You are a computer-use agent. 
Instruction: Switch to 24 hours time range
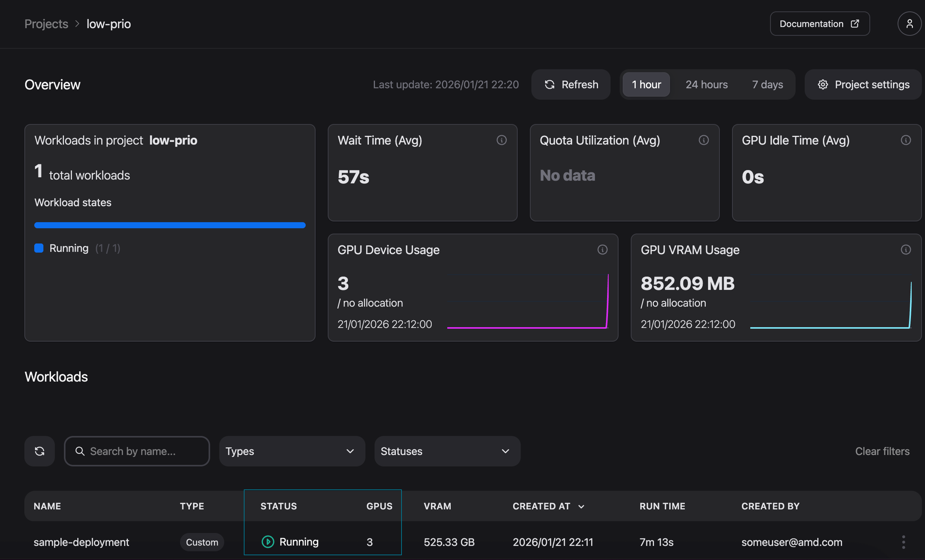pos(707,84)
